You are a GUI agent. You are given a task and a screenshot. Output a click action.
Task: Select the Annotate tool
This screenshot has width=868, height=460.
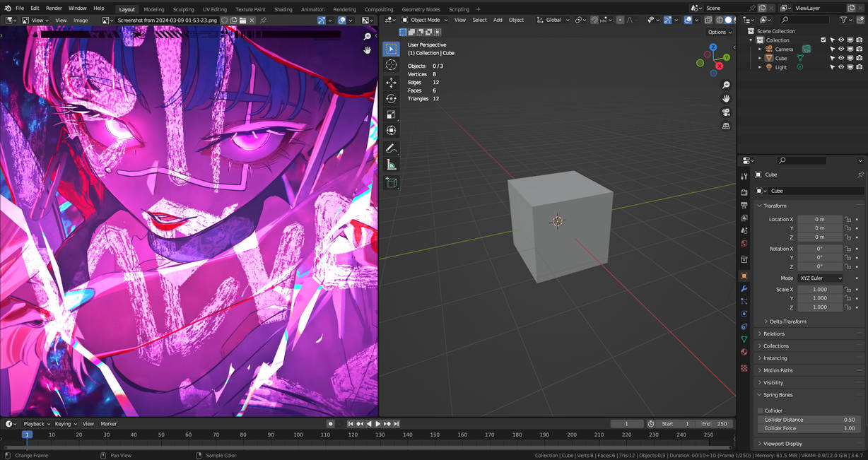pos(391,148)
